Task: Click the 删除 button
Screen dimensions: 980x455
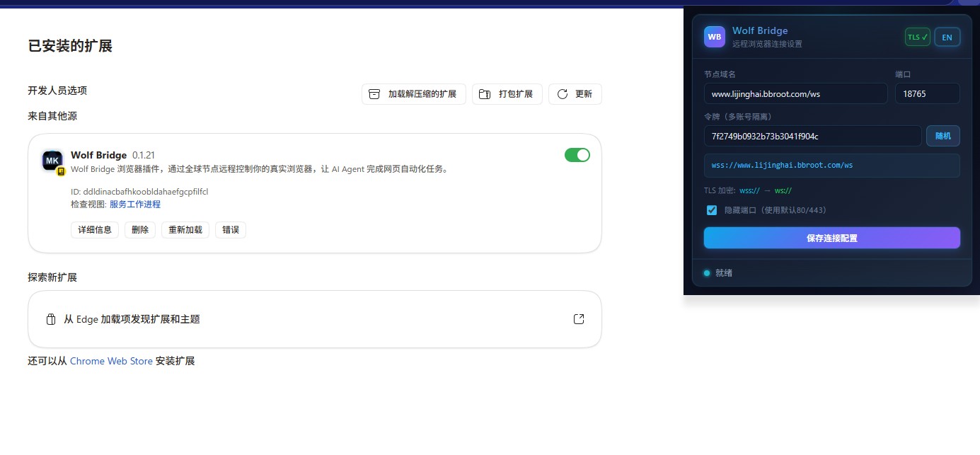Action: pos(140,230)
